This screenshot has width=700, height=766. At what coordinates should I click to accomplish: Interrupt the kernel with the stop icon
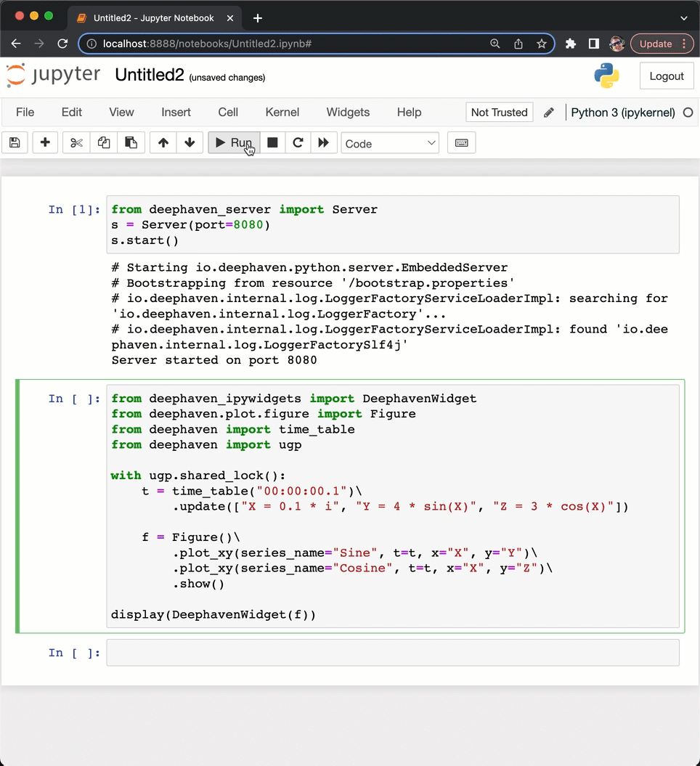(272, 142)
